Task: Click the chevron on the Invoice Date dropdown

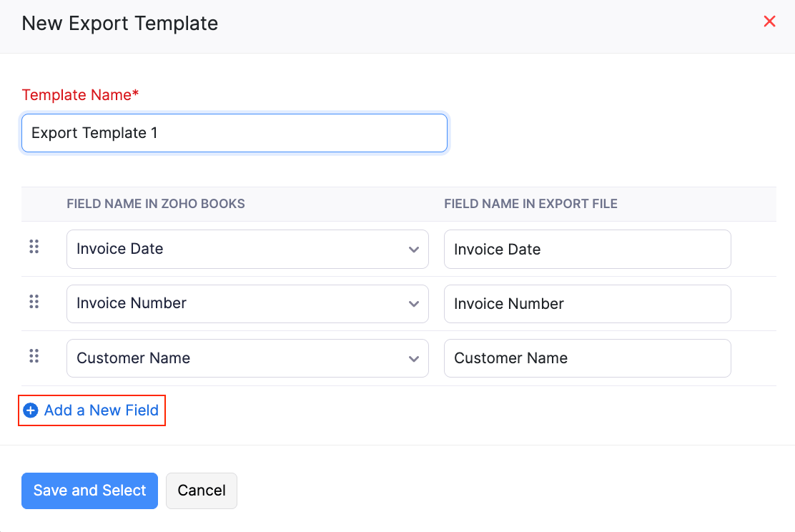Action: 413,250
